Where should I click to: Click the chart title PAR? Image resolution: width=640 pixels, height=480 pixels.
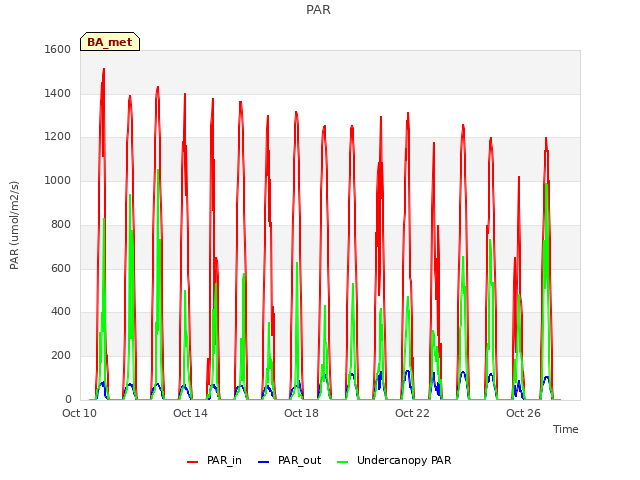click(x=318, y=9)
